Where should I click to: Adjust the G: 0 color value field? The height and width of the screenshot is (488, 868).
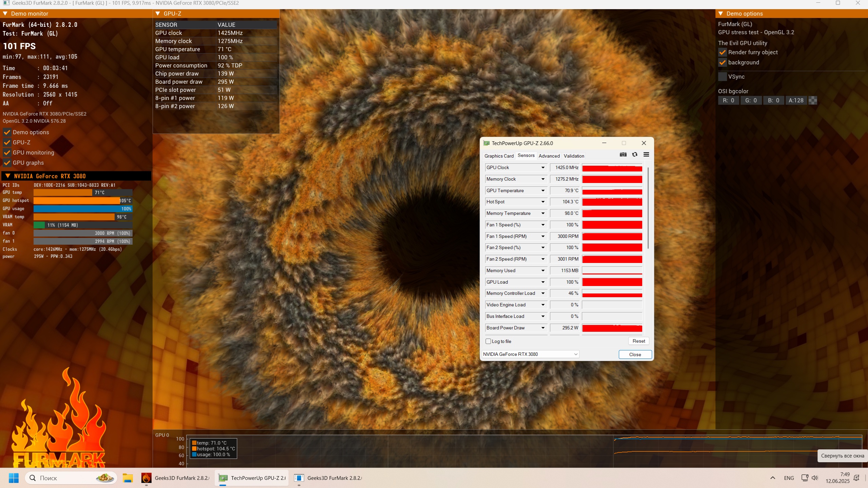click(751, 100)
